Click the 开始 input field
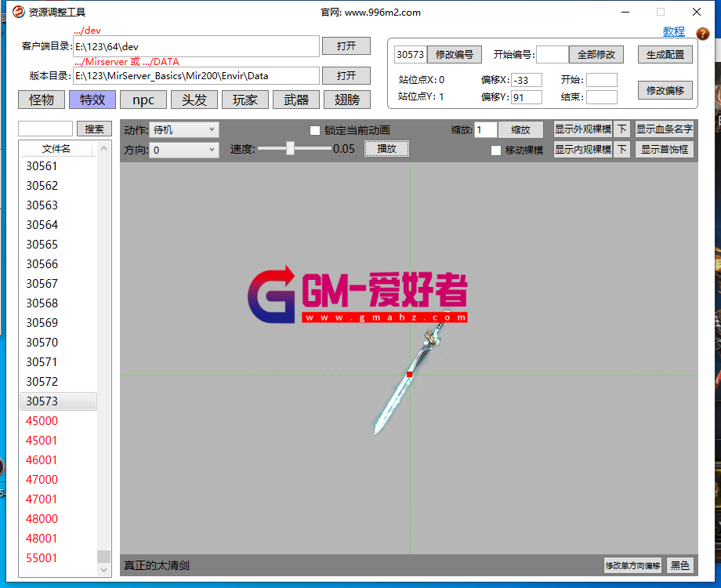 tap(602, 80)
